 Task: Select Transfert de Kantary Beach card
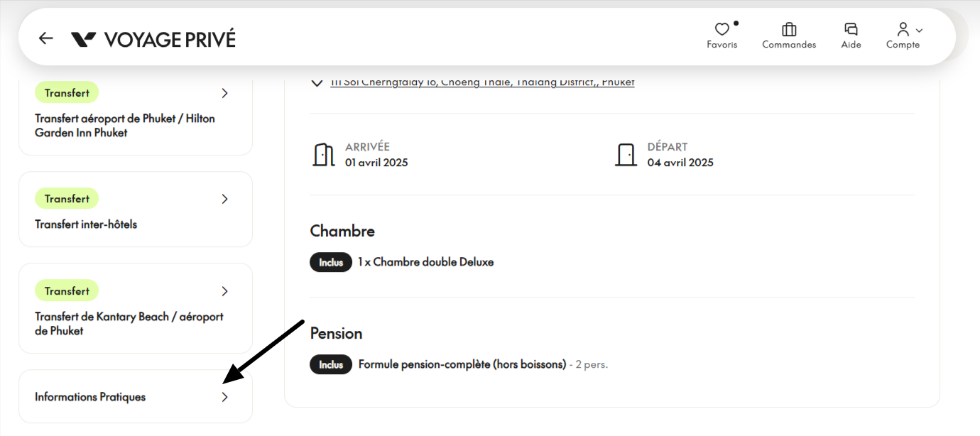(136, 308)
